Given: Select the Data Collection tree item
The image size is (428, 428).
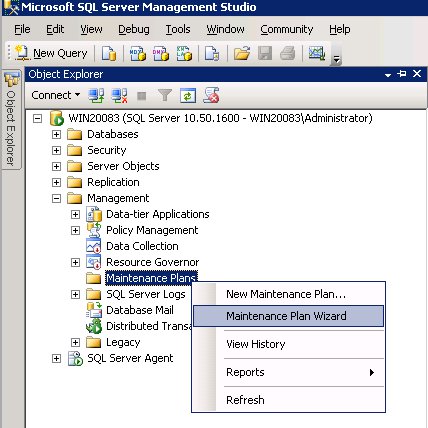Looking at the screenshot, I should coord(142,246).
